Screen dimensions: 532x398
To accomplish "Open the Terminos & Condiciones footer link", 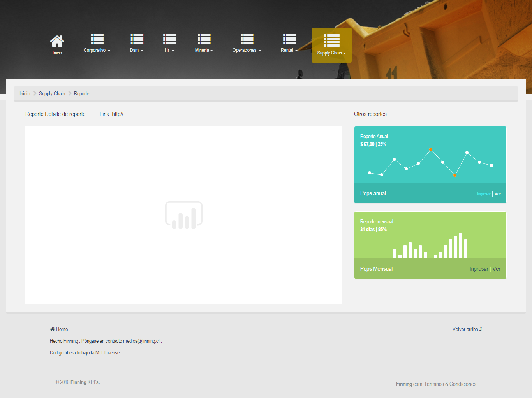I will point(450,384).
